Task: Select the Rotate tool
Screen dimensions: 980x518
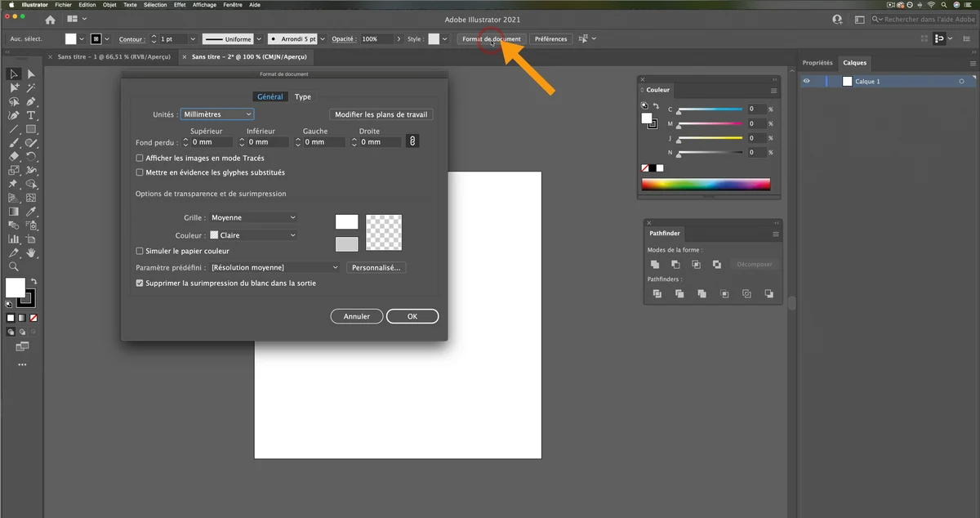Action: coord(31,157)
